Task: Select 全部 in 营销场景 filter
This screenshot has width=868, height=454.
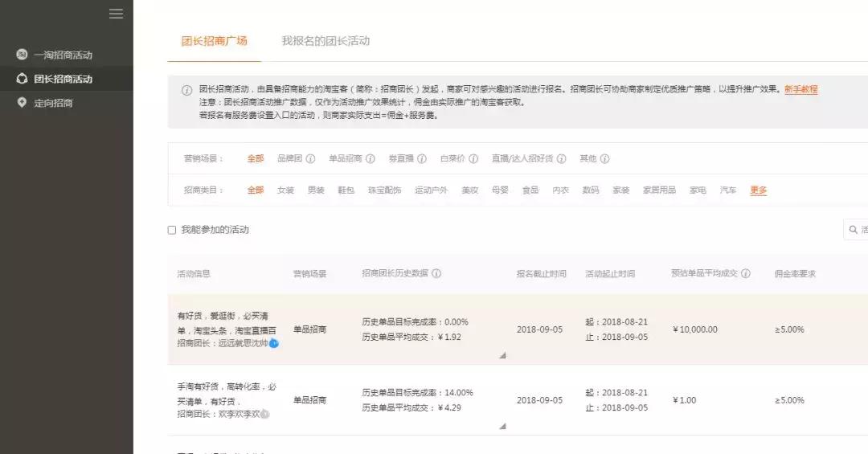Action: [256, 159]
